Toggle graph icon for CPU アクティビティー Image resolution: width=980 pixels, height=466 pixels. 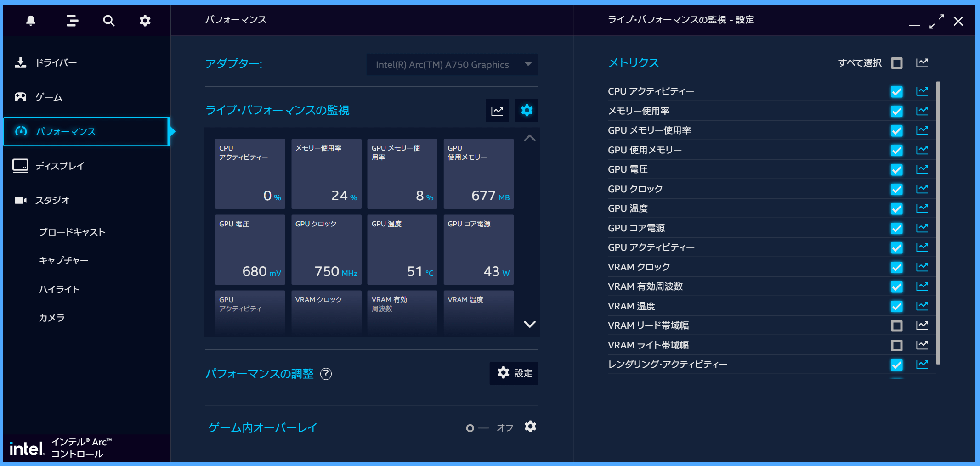922,91
